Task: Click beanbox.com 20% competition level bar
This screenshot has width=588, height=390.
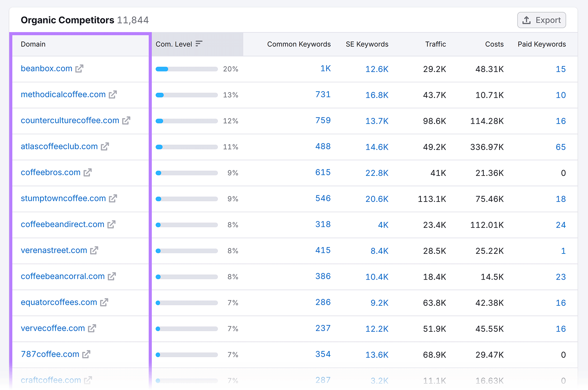Action: pyautogui.click(x=187, y=69)
